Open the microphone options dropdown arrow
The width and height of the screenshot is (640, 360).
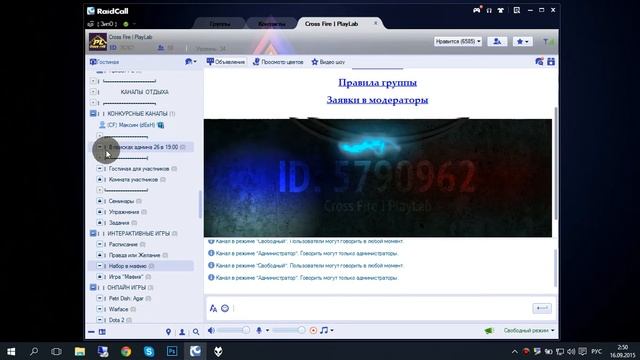click(x=267, y=331)
